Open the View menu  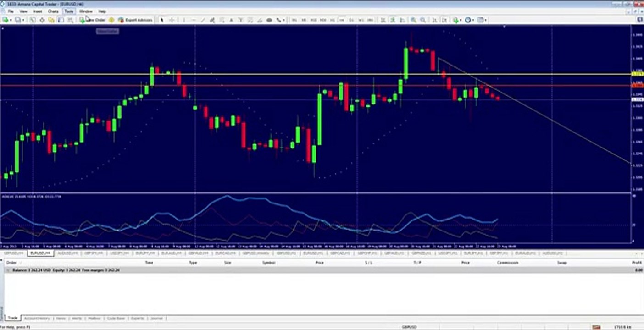[x=23, y=11]
